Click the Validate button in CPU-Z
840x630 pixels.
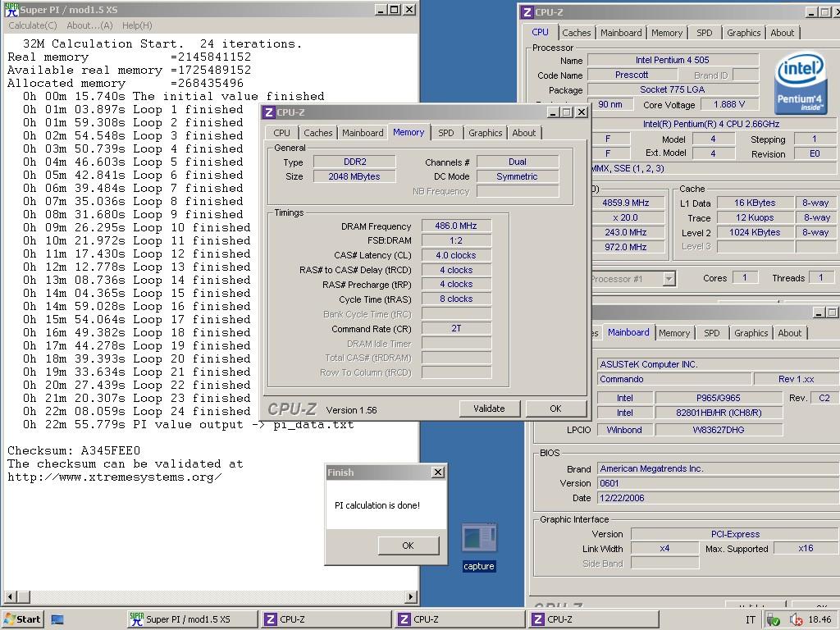tap(489, 409)
